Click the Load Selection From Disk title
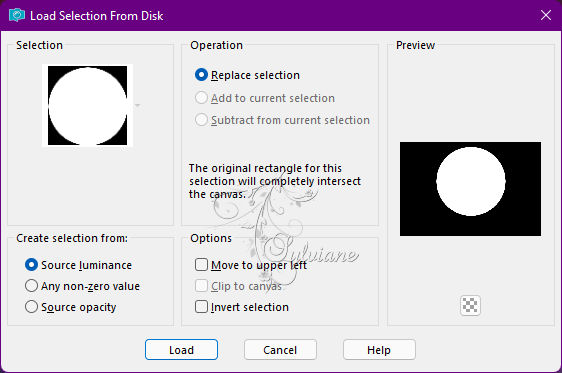The image size is (562, 373). click(x=96, y=16)
